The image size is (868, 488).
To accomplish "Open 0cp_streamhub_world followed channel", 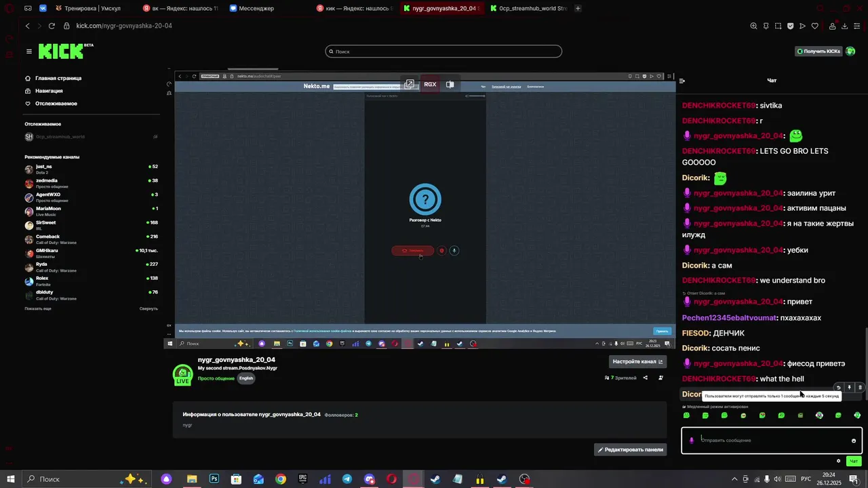I will [91, 137].
